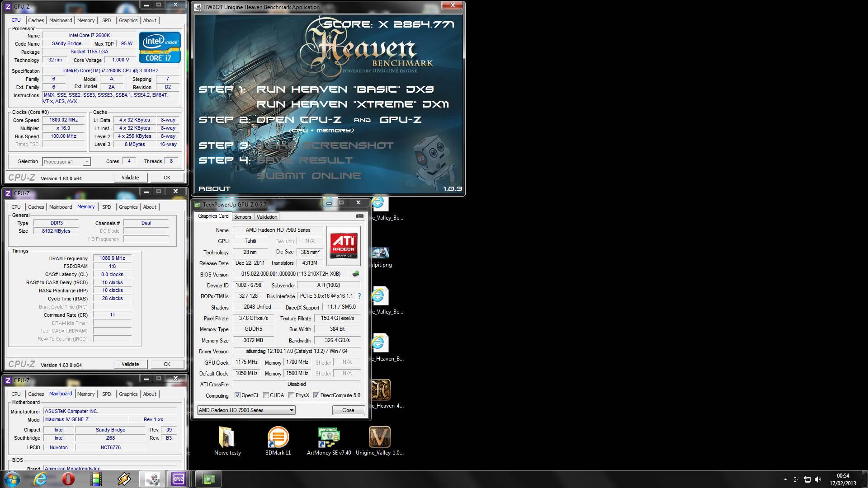Open the Graphics tab in middle CPU-Z window
The width and height of the screenshot is (868, 488).
(x=128, y=207)
